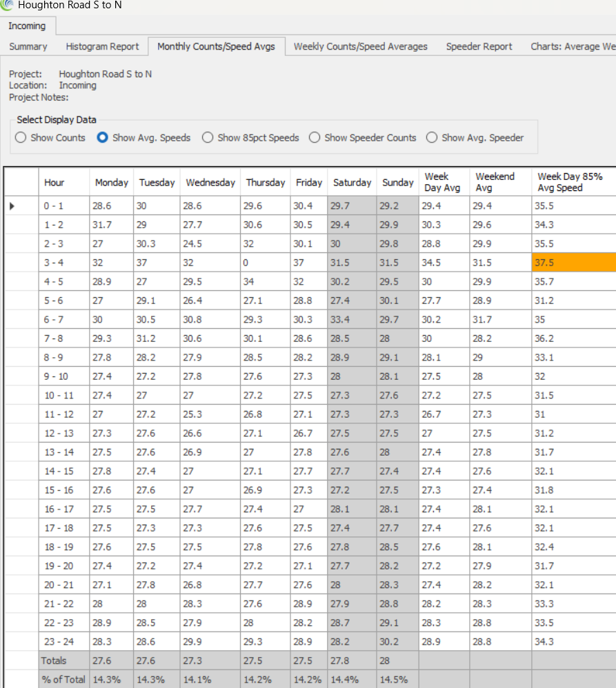Switch to Show Avg. Speeder data

click(x=432, y=138)
